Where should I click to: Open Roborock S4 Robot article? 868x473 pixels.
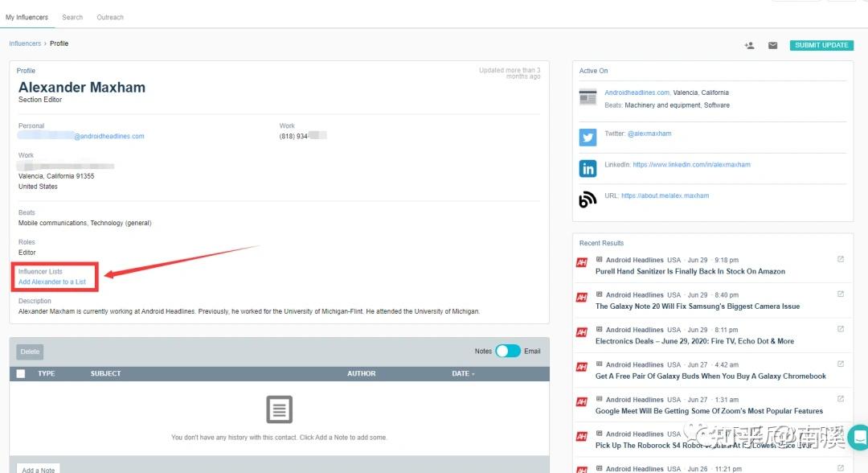coord(704,446)
